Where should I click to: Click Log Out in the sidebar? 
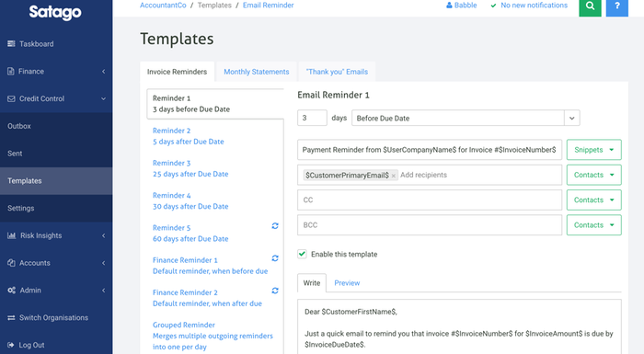[56, 346]
